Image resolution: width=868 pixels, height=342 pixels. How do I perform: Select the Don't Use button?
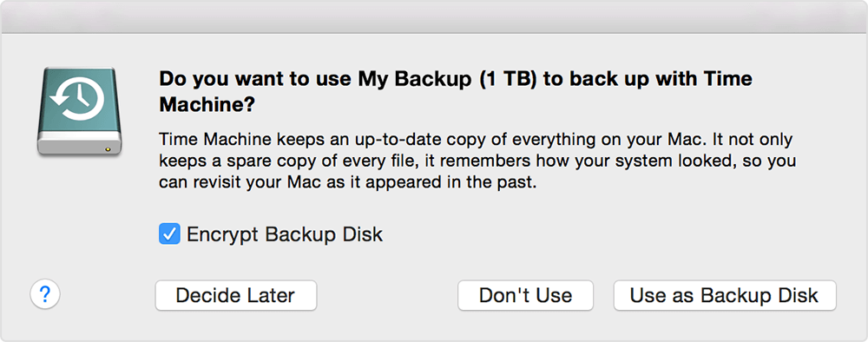tap(525, 295)
